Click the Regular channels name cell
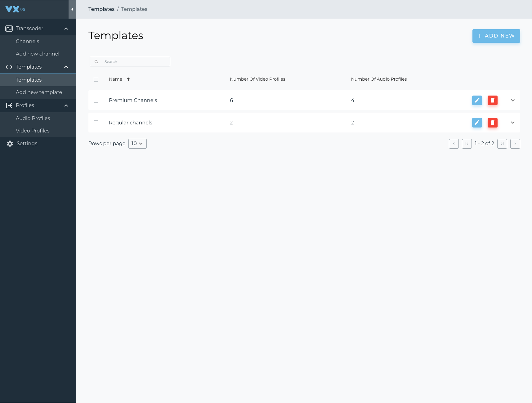Image resolution: width=532 pixels, height=403 pixels. coord(131,123)
